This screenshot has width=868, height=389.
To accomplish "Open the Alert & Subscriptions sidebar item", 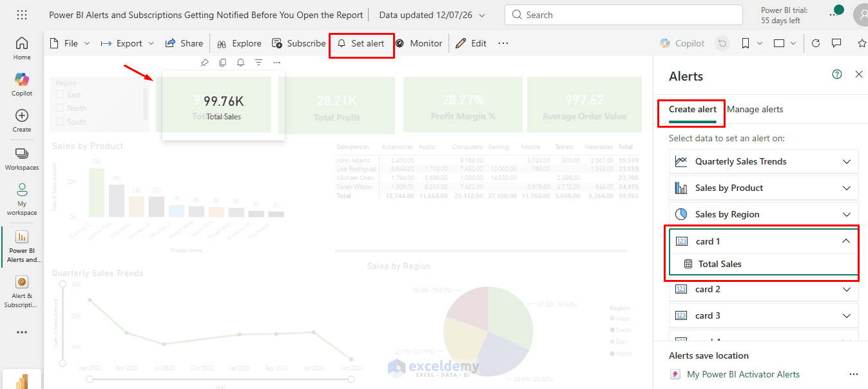I will click(x=22, y=292).
